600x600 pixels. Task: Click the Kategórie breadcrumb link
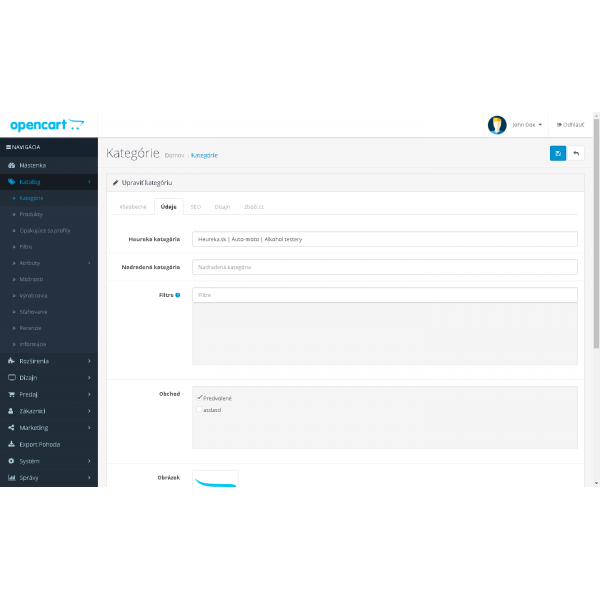click(204, 155)
